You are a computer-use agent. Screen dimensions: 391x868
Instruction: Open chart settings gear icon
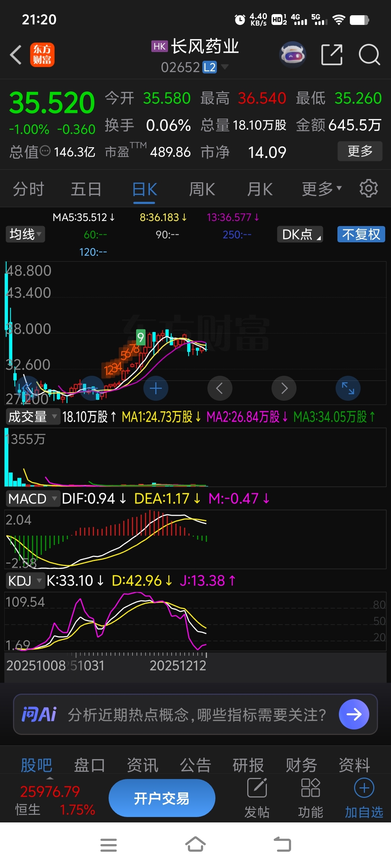(369, 188)
